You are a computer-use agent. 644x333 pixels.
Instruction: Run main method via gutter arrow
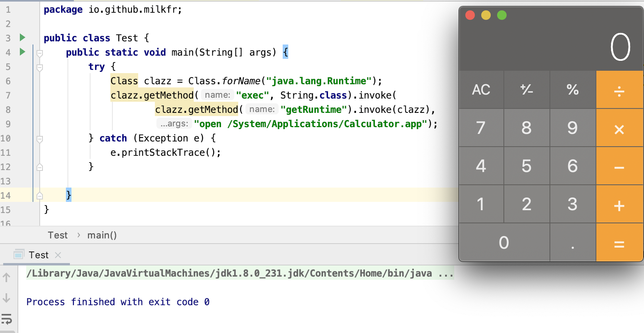[23, 52]
